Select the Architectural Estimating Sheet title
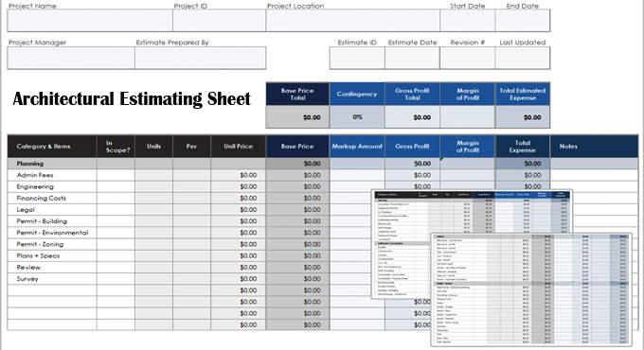Screen dimensions: 644x350 pos(132,99)
